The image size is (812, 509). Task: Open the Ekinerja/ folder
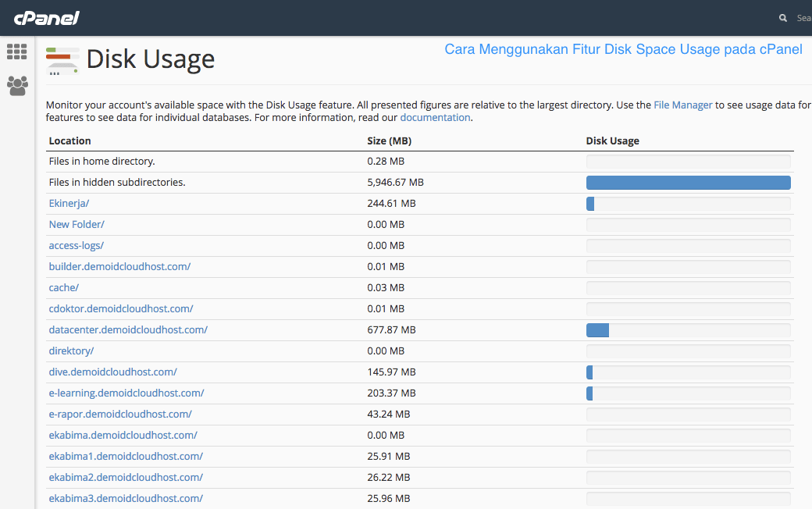coord(69,203)
